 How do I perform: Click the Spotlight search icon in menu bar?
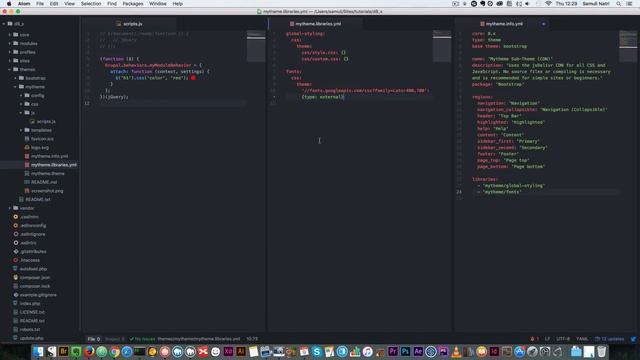[618, 4]
